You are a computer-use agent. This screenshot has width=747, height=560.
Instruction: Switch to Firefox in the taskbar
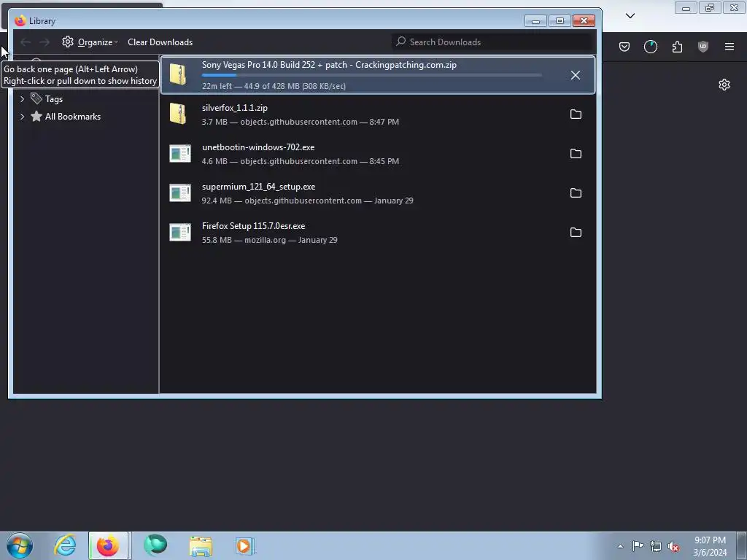pyautogui.click(x=108, y=545)
